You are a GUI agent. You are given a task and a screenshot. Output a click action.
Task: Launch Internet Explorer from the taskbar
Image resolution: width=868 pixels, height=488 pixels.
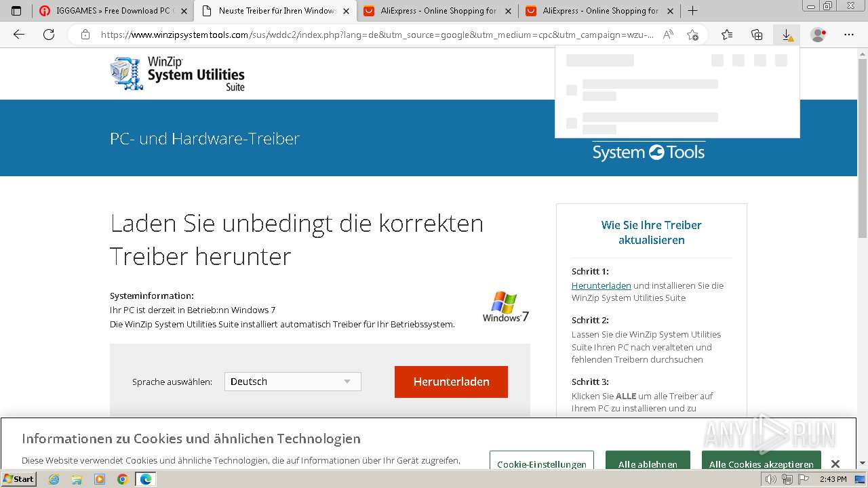click(x=54, y=479)
